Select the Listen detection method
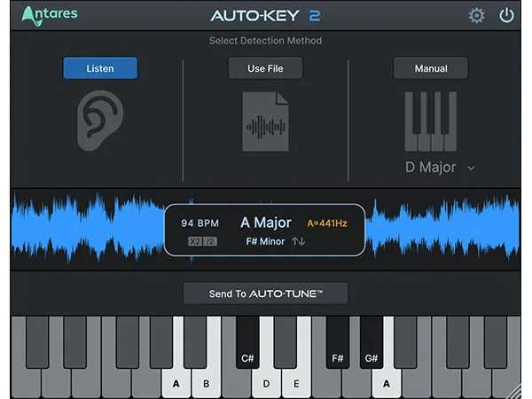This screenshot has width=532, height=399. pyautogui.click(x=100, y=68)
